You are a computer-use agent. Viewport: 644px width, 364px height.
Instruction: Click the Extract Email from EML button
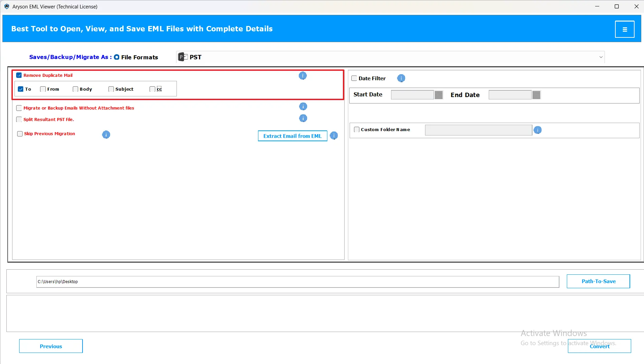click(x=292, y=136)
